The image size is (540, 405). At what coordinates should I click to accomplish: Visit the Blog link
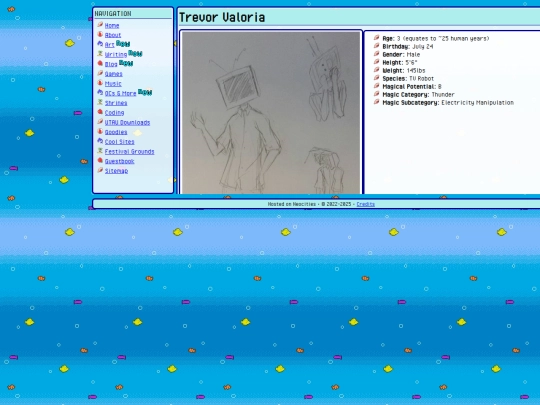(x=111, y=64)
